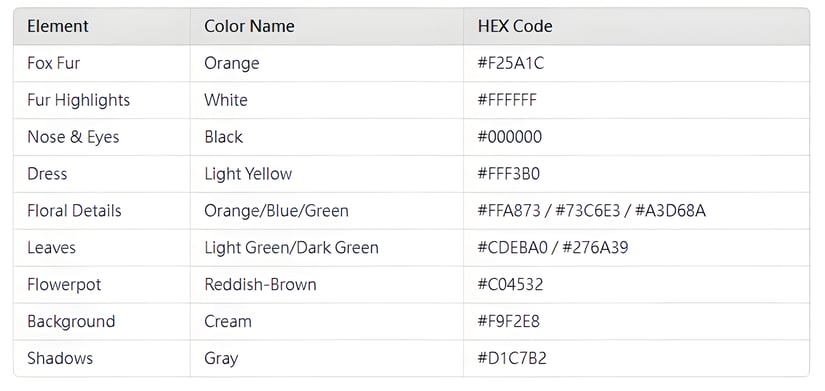Select the Shadows Gray color cell
825x391 pixels.
click(221, 358)
